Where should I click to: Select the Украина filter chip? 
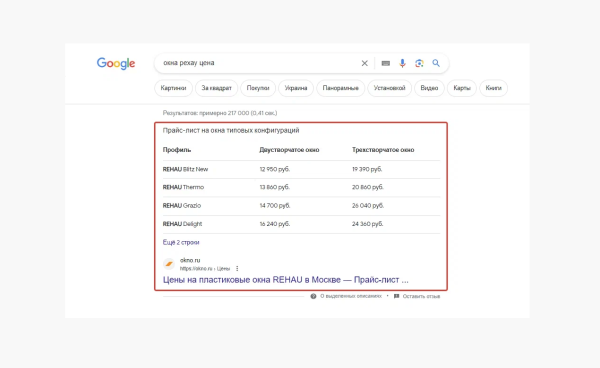(x=296, y=88)
